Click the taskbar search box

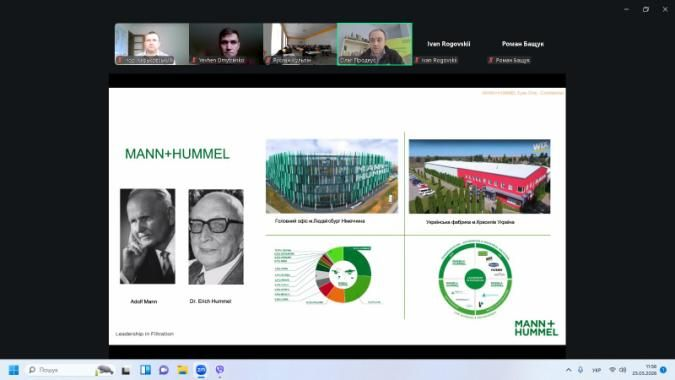[60, 370]
